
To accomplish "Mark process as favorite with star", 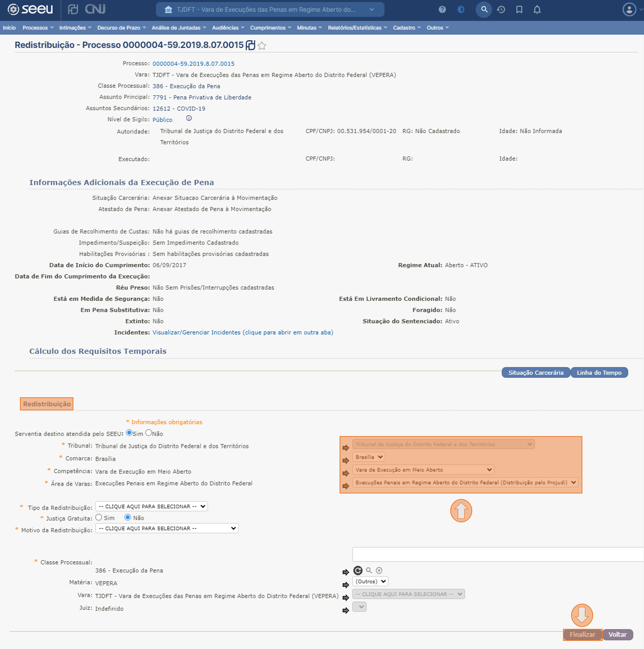I will coord(262,46).
